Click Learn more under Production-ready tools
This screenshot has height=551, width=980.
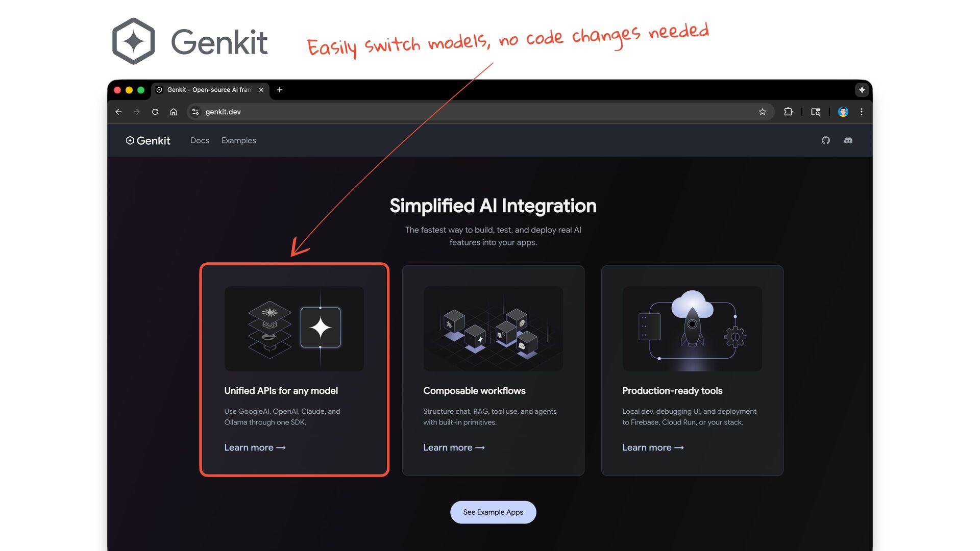(653, 447)
